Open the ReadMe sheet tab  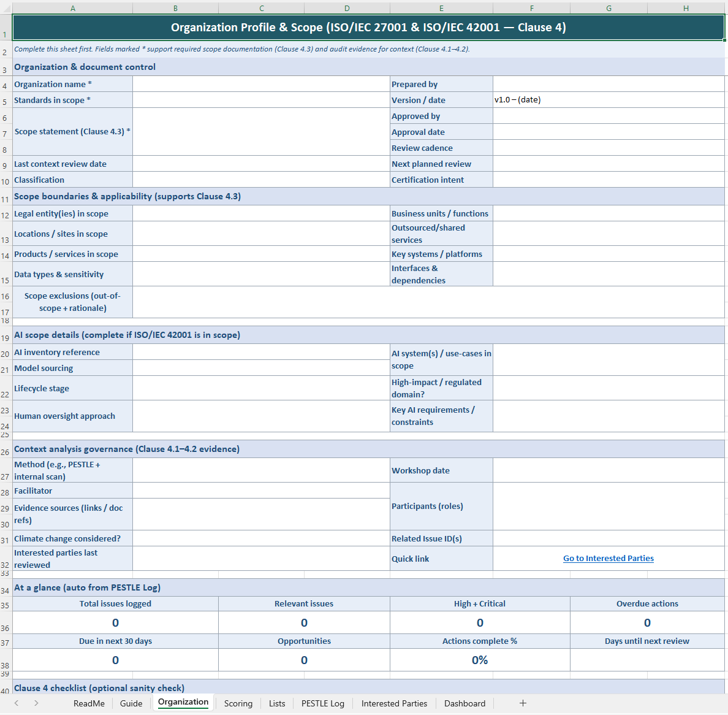(89, 703)
